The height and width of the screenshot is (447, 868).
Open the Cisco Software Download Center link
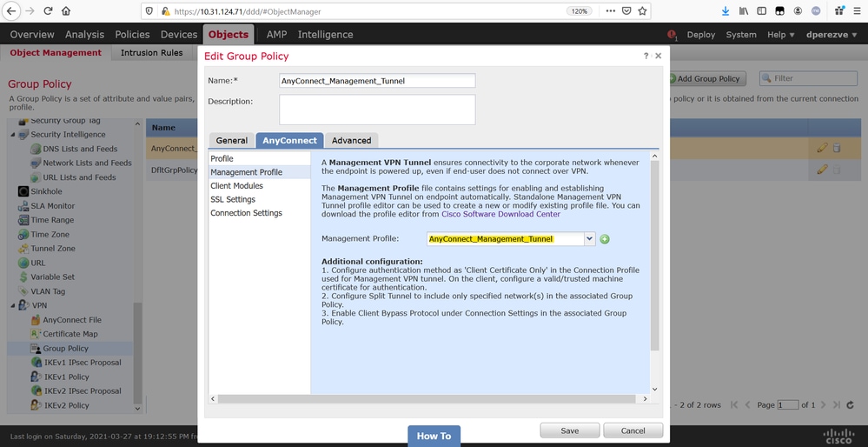500,214
